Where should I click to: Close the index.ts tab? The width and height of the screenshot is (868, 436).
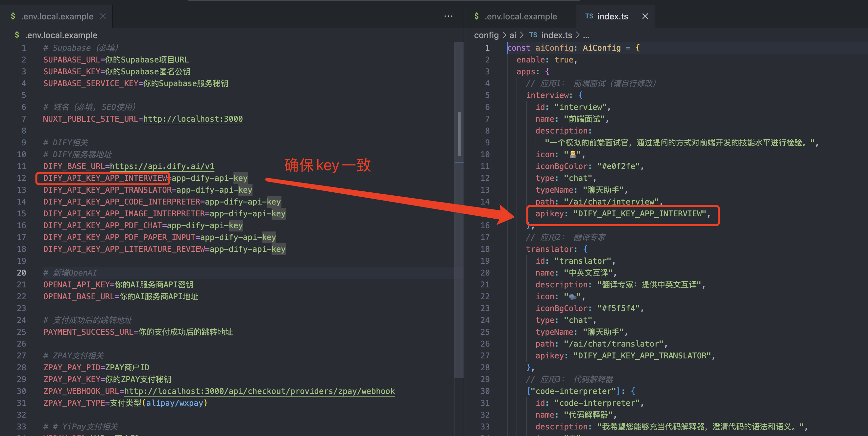(x=645, y=16)
